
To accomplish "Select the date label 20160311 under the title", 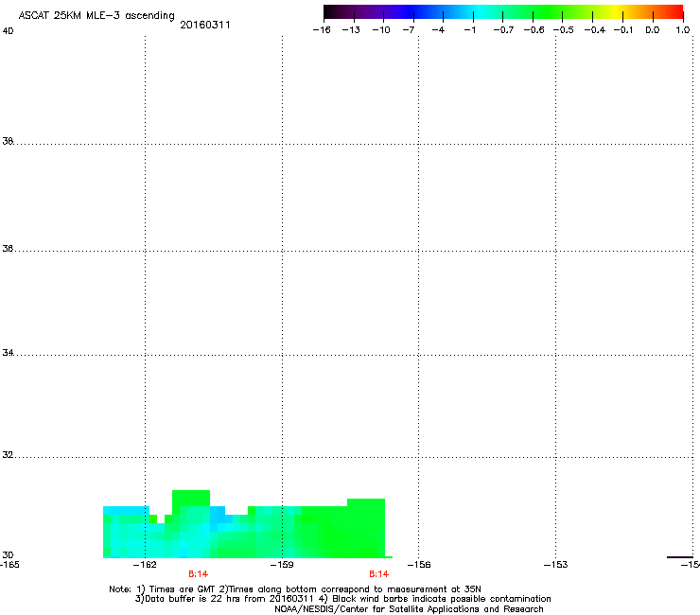I will pos(205,25).
